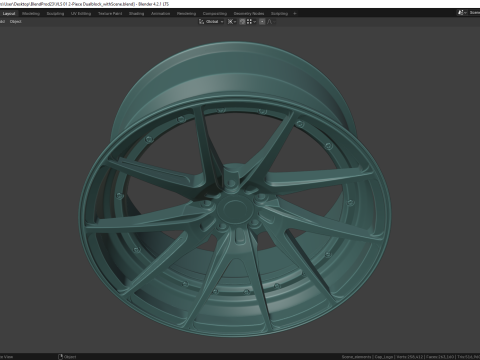Open the Compositing workspace tab
The image size is (480, 360).
(215, 14)
